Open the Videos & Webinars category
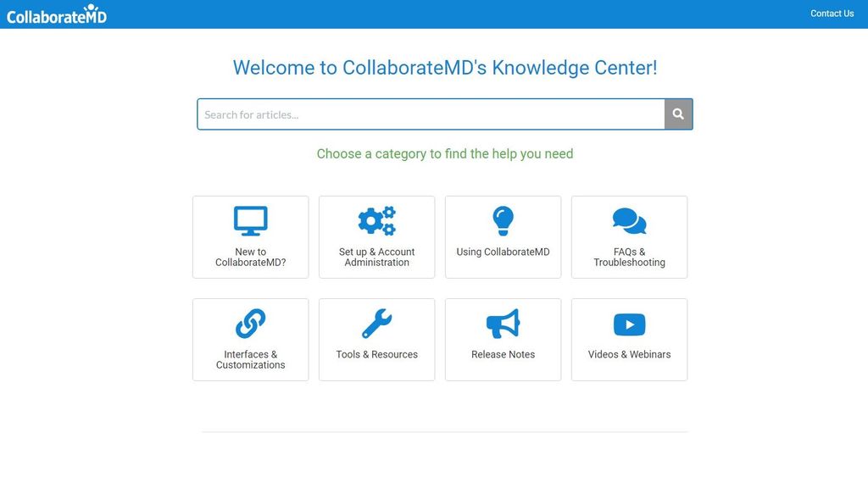The width and height of the screenshot is (868, 488). tap(629, 339)
